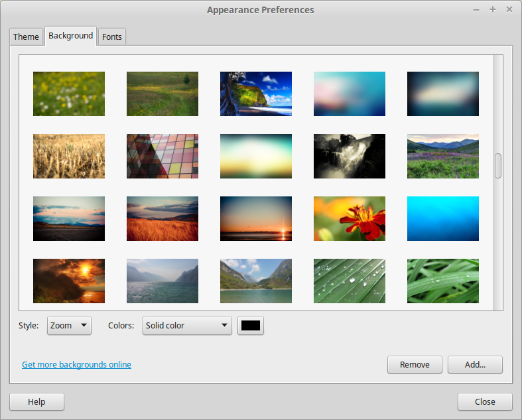This screenshot has width=522, height=420.
Task: Select the yellow wildflowers meadow wallpaper
Action: (69, 94)
